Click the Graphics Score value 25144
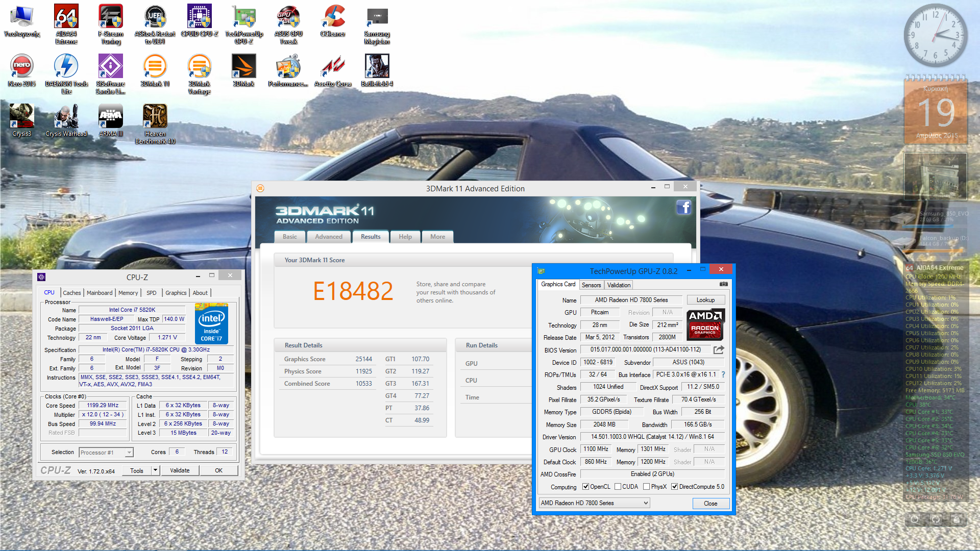The height and width of the screenshot is (551, 980). point(363,359)
